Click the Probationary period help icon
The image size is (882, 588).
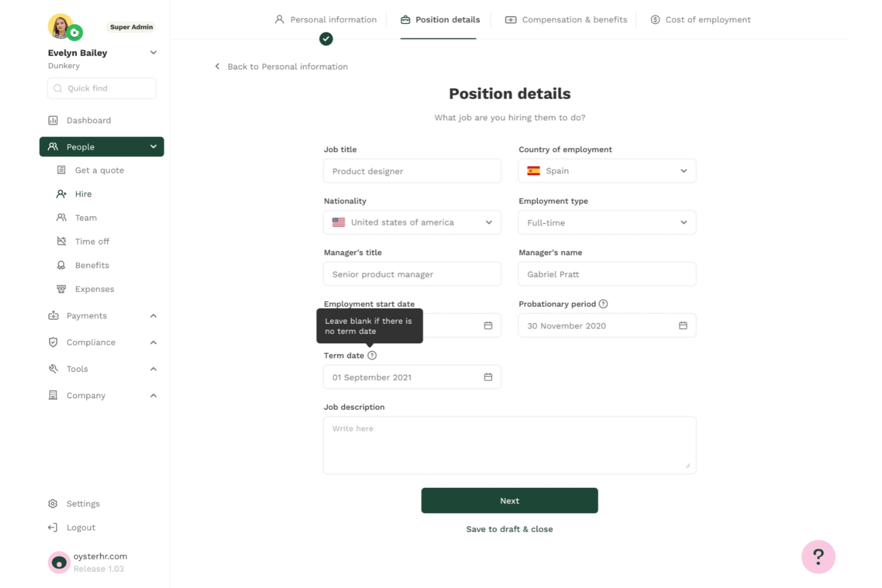tap(603, 304)
